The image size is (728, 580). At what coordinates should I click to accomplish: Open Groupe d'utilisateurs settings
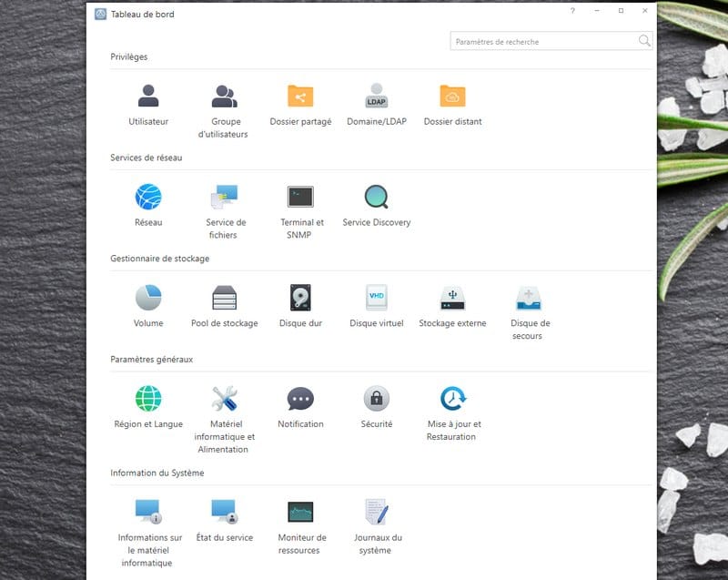pos(225,97)
